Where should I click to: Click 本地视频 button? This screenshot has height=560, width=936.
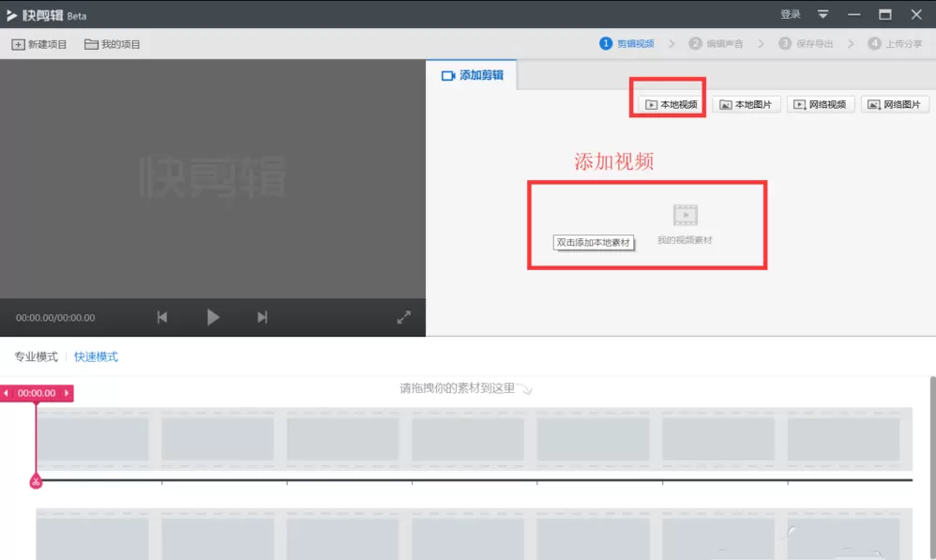click(x=672, y=104)
